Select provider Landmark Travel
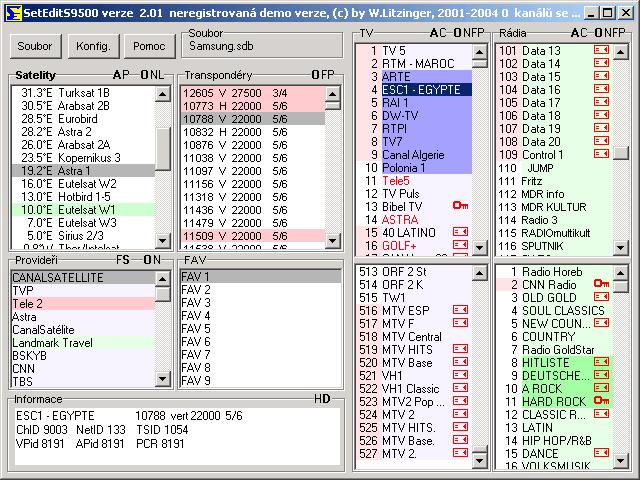The width and height of the screenshot is (640, 480). [x=83, y=343]
